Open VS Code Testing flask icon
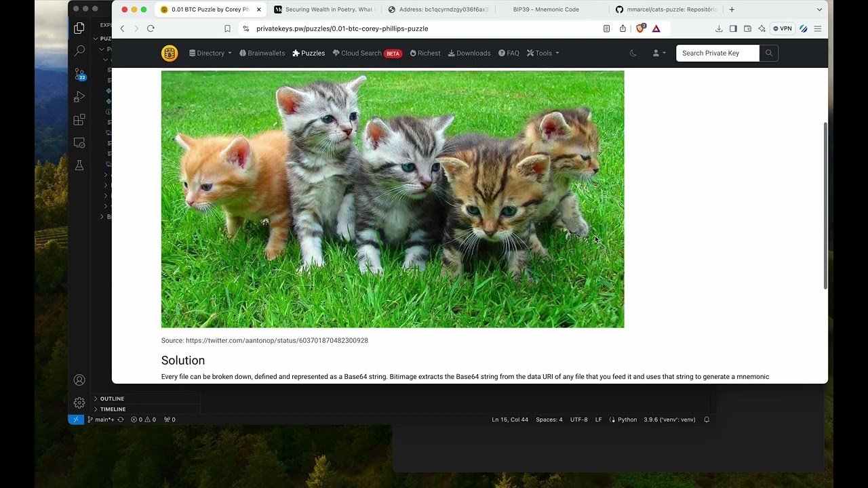 pyautogui.click(x=79, y=165)
